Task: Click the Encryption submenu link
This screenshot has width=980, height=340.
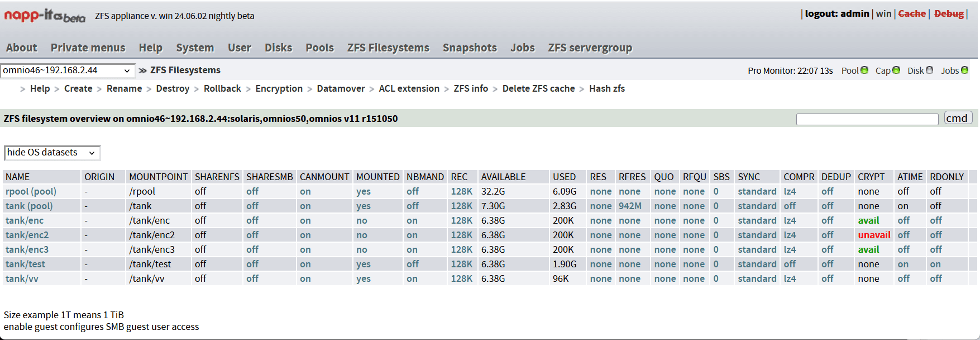Action: [279, 88]
